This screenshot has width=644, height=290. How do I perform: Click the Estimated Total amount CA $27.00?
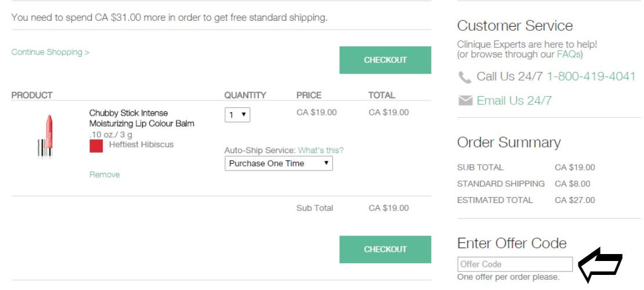(574, 201)
